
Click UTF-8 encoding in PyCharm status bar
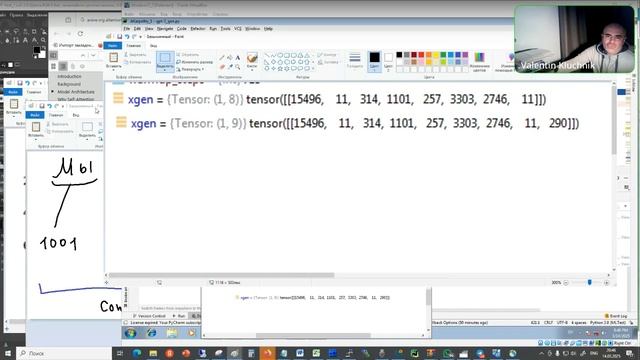562,322
